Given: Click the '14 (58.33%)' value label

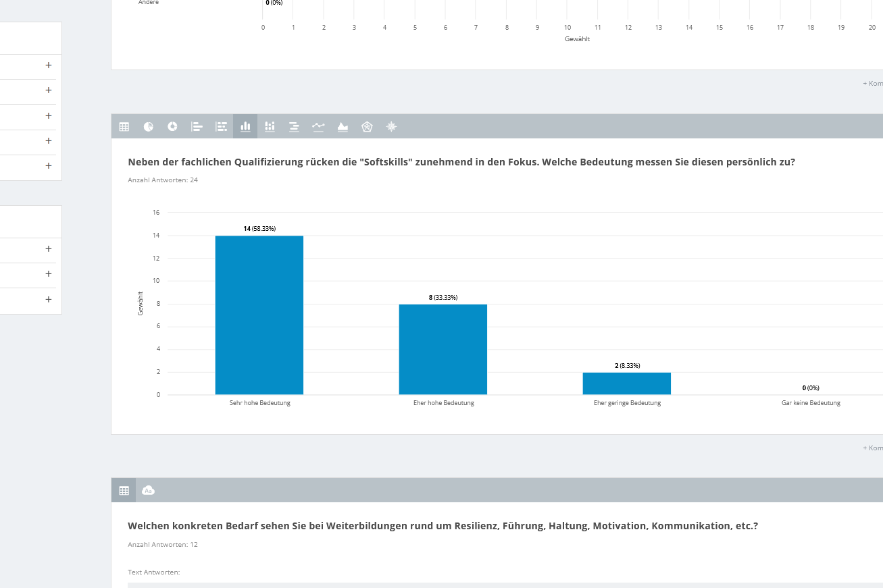Looking at the screenshot, I should [x=259, y=229].
